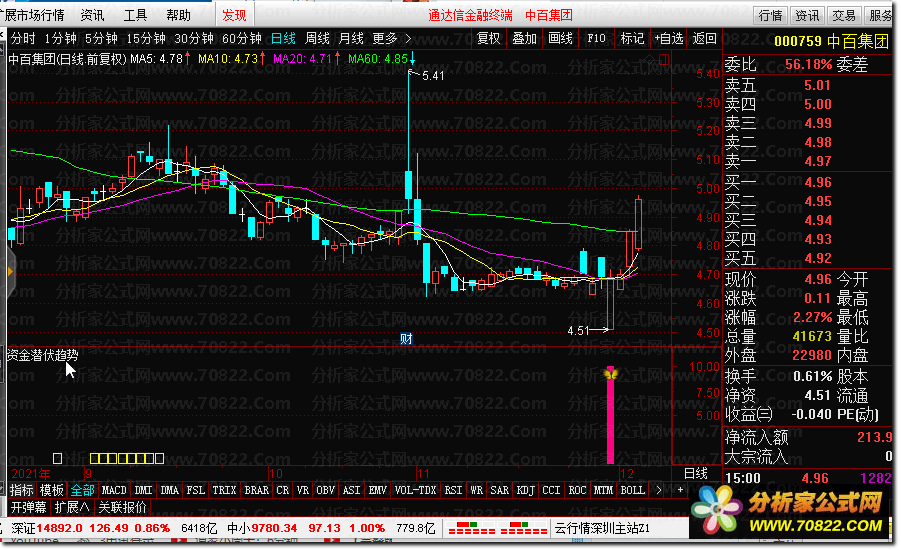Click the 标记 mark button

click(632, 39)
